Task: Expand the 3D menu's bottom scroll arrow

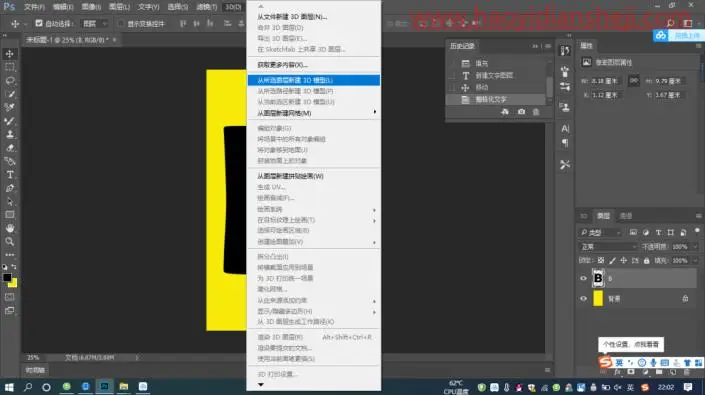Action: 261,385
